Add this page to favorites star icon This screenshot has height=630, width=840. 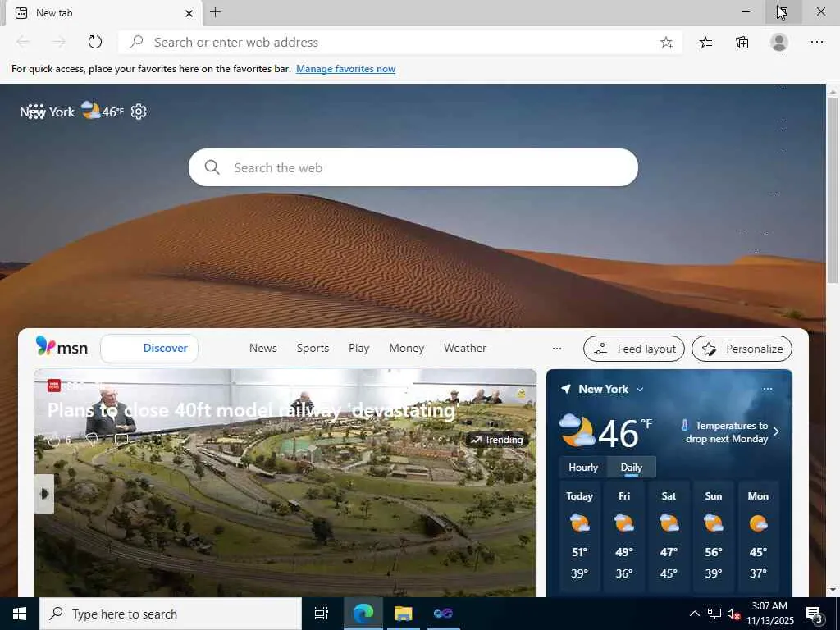(666, 43)
